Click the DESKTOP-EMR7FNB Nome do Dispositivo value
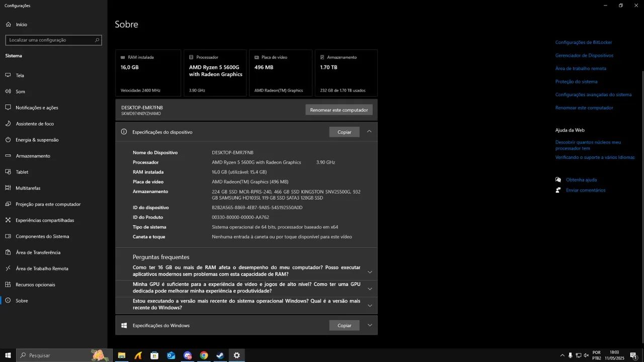The height and width of the screenshot is (362, 644). [x=232, y=152]
